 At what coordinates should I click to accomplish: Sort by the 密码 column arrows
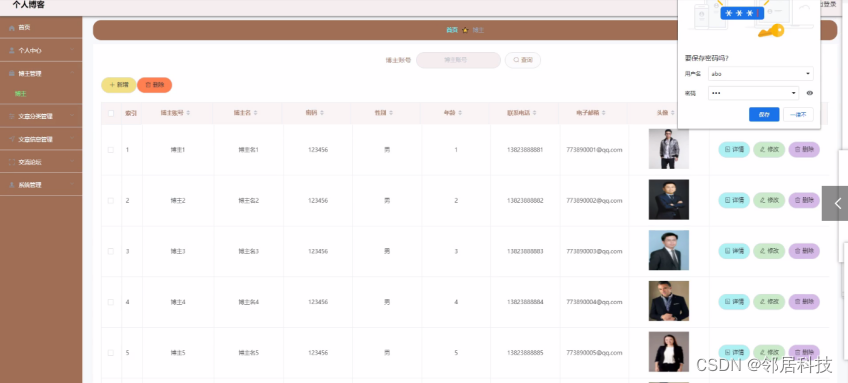(x=322, y=113)
